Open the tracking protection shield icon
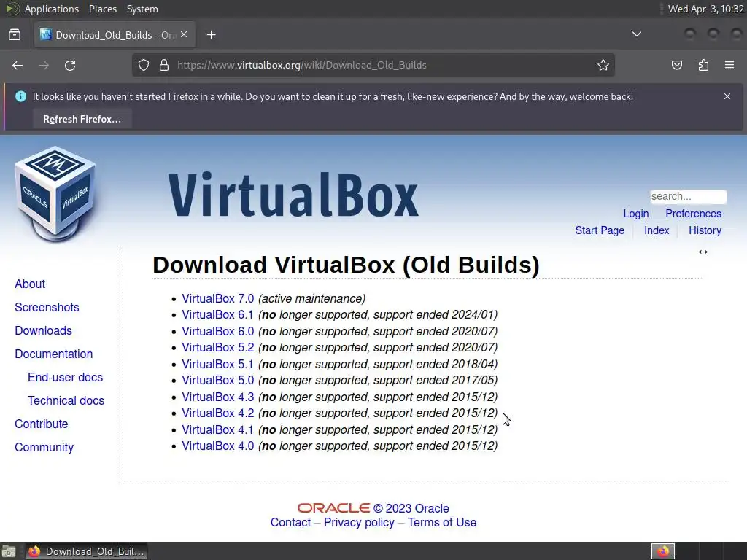The image size is (747, 560). [x=144, y=65]
